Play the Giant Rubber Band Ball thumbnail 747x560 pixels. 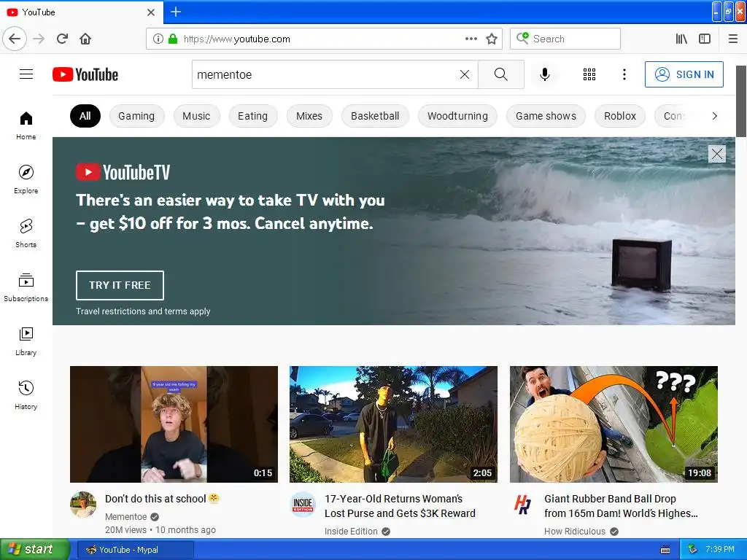point(614,424)
